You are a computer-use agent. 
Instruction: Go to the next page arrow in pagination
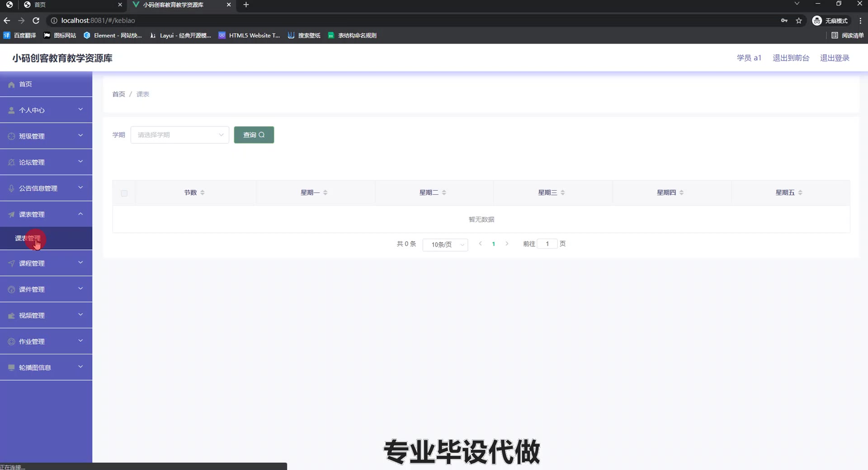click(x=507, y=244)
